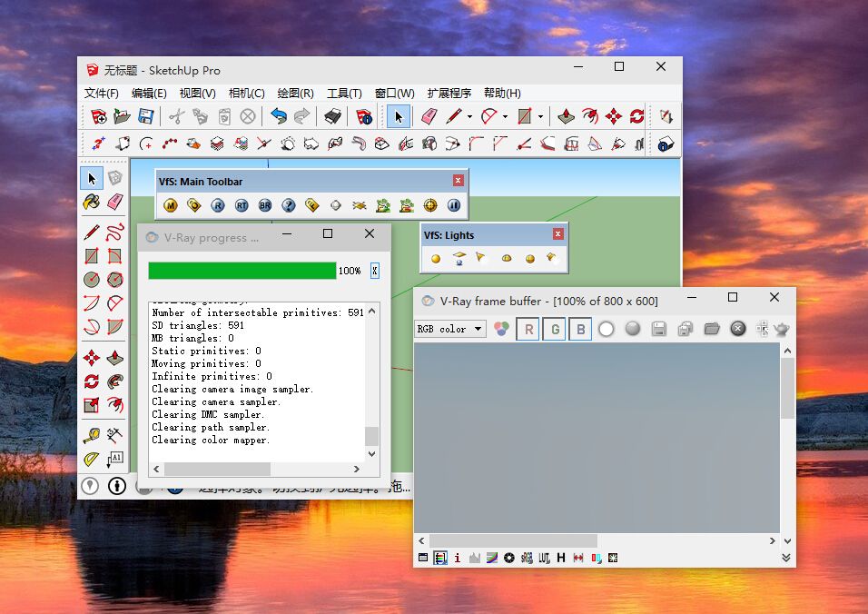Toggle red channel R button
This screenshot has height=614, width=868.
(x=528, y=330)
